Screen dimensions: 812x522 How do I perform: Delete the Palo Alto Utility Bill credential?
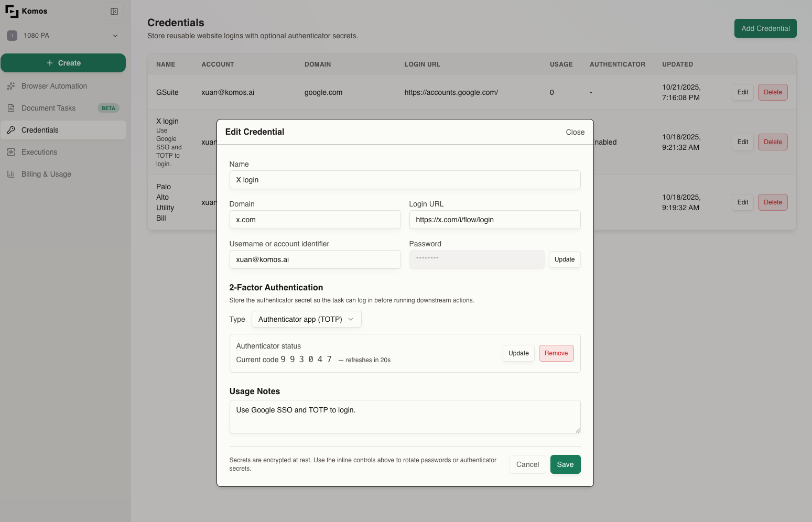(773, 202)
